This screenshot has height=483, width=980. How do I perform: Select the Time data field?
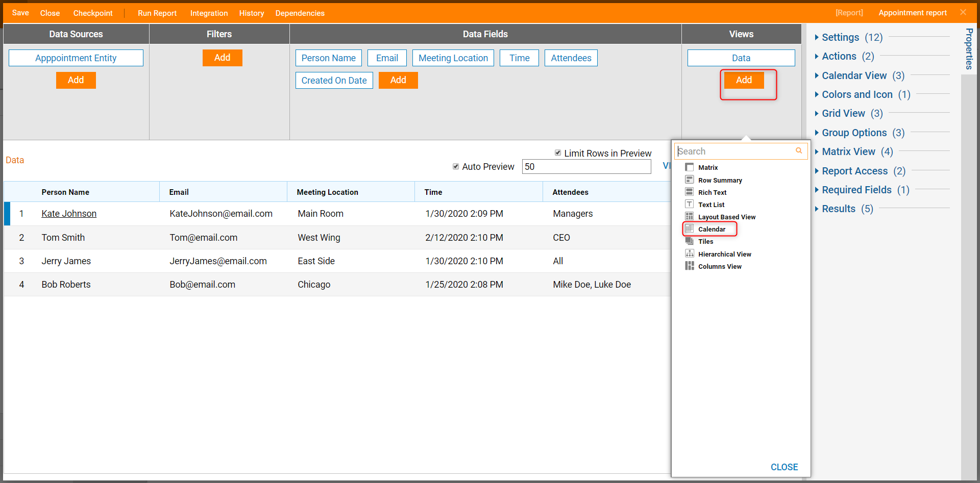coord(520,58)
